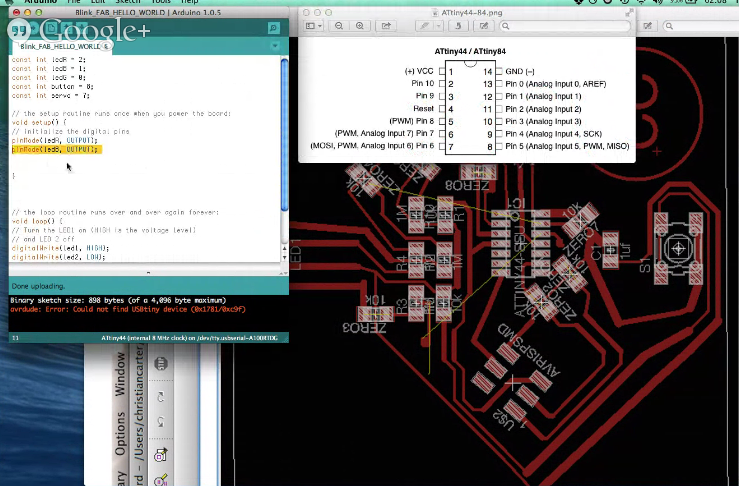Click the 'Done uploading.' status message
The height and width of the screenshot is (486, 739).
[x=38, y=286]
